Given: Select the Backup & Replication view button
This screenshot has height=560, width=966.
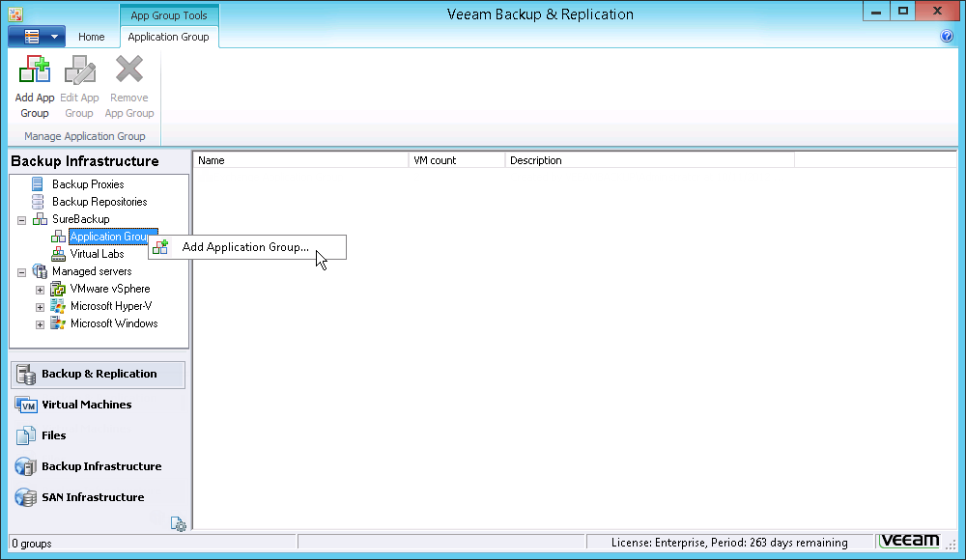Looking at the screenshot, I should coord(98,374).
